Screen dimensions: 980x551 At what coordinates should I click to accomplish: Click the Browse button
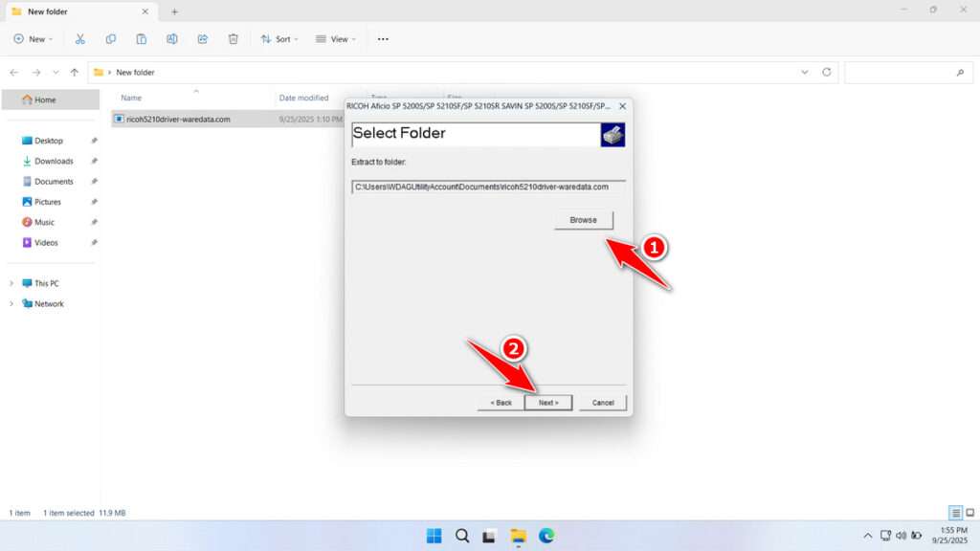pos(583,220)
